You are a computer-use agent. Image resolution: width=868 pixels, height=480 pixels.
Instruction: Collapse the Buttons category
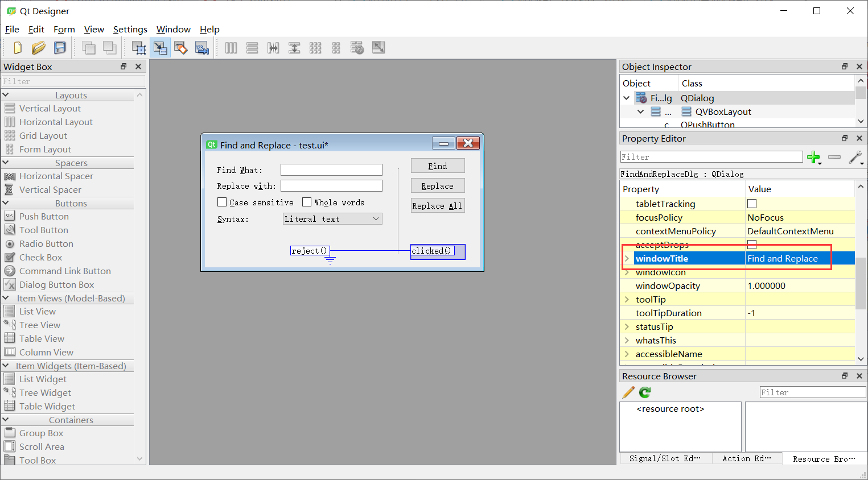click(6, 203)
